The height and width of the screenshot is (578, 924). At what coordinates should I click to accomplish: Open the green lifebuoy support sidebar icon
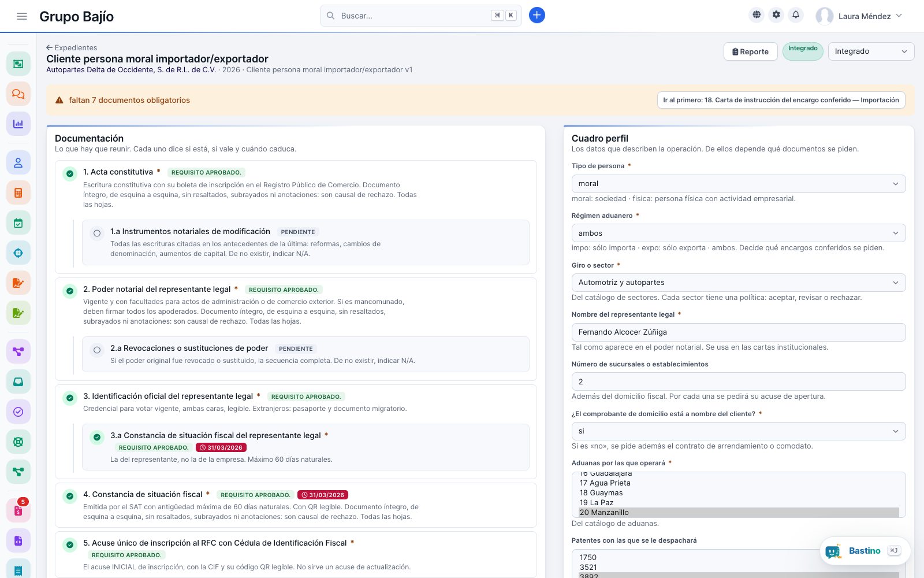point(18,442)
